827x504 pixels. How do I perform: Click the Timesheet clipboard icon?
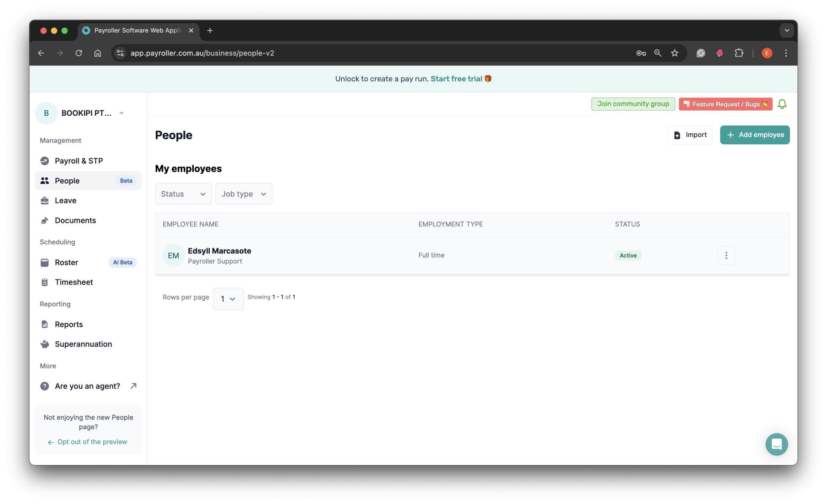[45, 282]
